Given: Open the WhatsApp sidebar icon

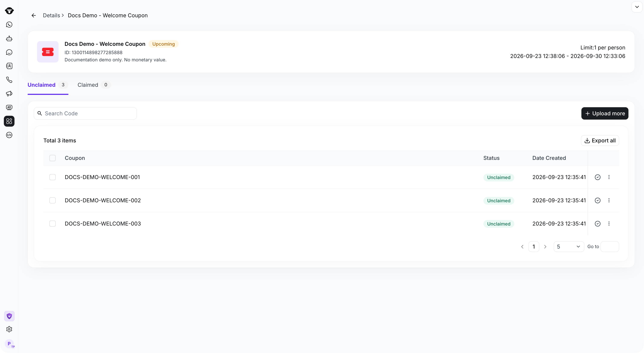Looking at the screenshot, I should (x=9, y=25).
